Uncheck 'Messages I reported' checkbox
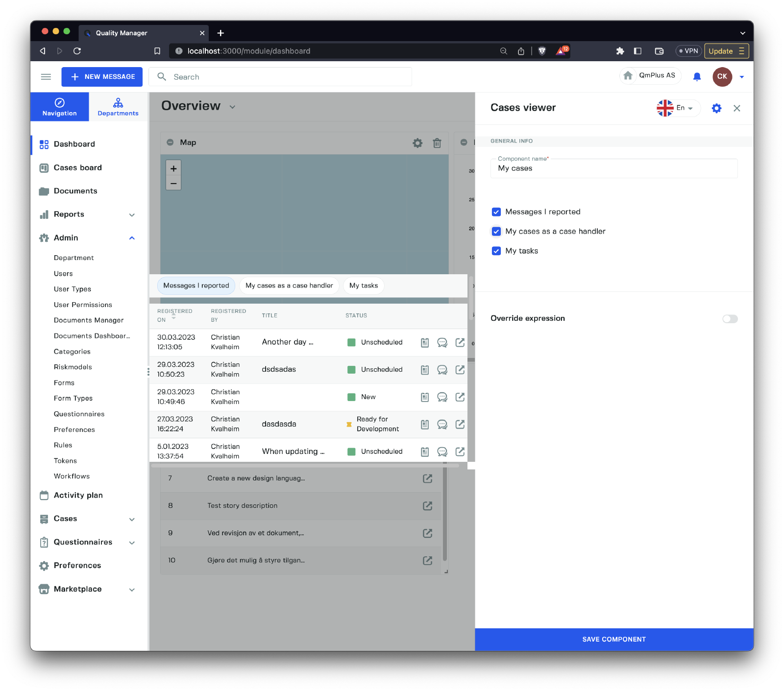This screenshot has width=784, height=691. (496, 212)
